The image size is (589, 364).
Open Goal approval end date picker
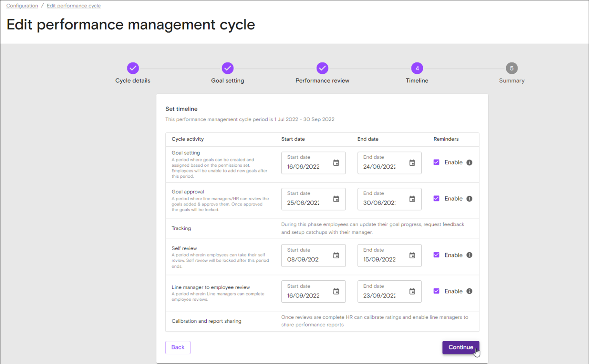(x=412, y=199)
